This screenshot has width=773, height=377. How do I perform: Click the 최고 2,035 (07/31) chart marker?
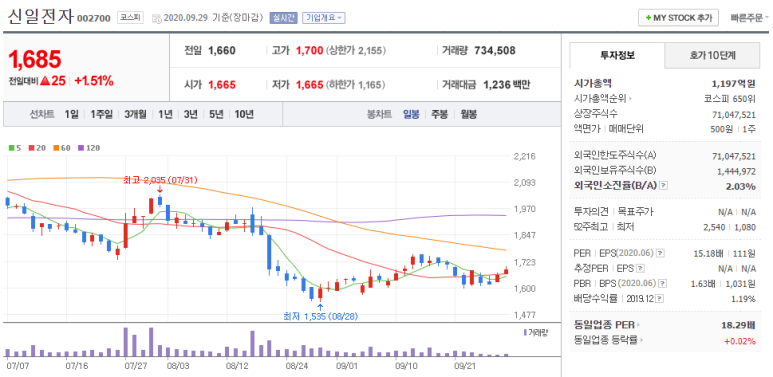160,180
